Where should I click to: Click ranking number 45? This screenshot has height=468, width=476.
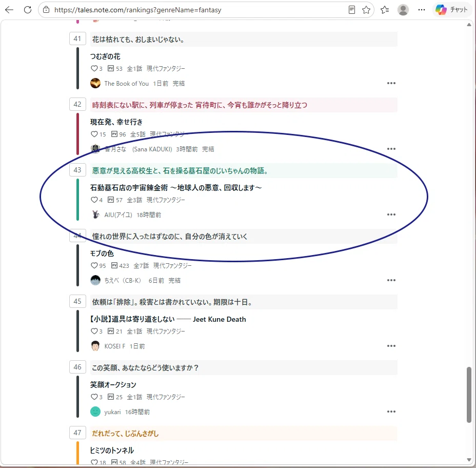tap(77, 301)
